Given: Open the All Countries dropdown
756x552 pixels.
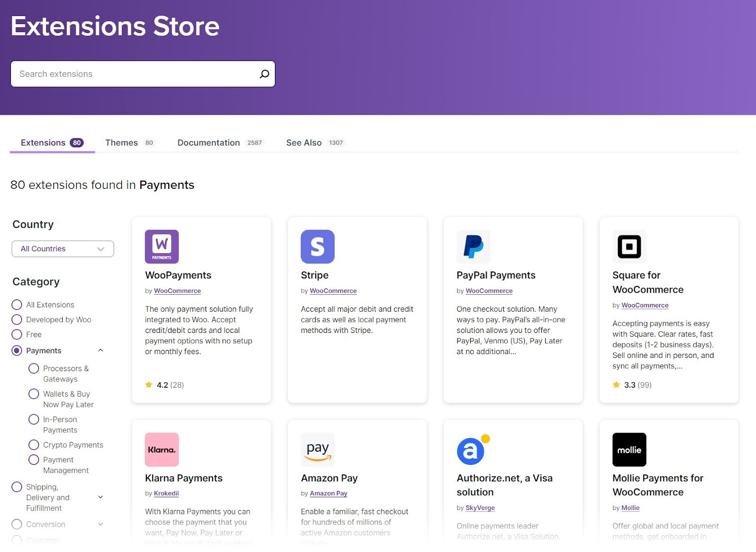Looking at the screenshot, I should (62, 248).
